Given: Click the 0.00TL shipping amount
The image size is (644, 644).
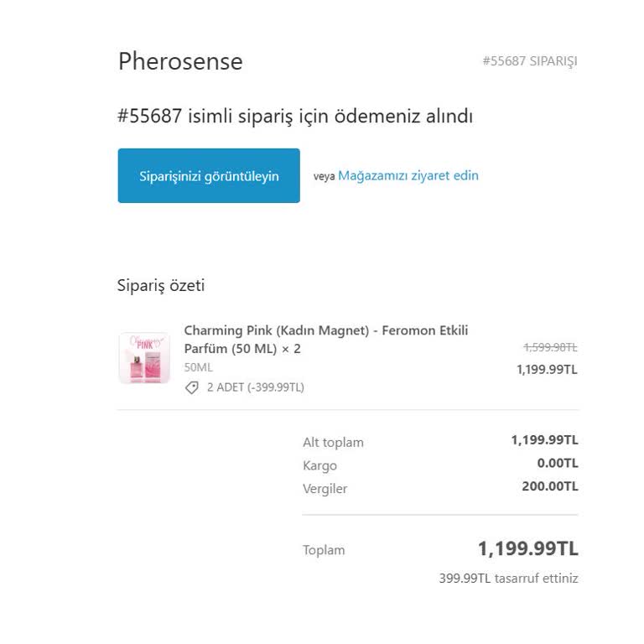Looking at the screenshot, I should (x=558, y=463).
